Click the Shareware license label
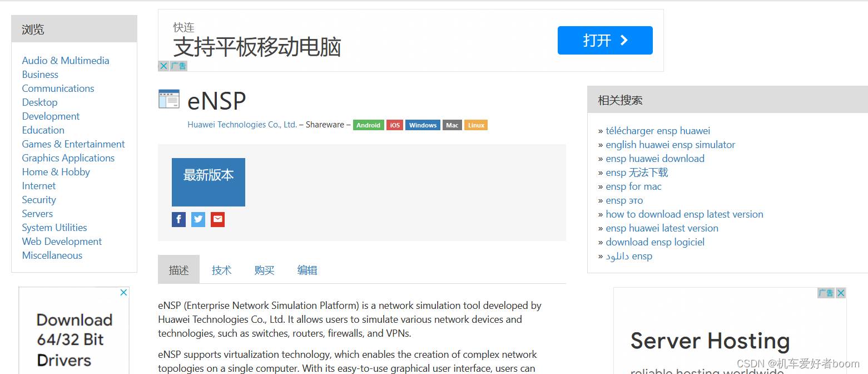 click(325, 125)
